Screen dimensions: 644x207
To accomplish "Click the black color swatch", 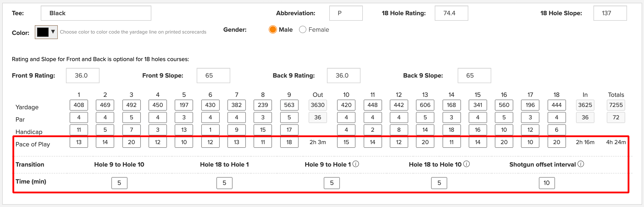I will [43, 32].
